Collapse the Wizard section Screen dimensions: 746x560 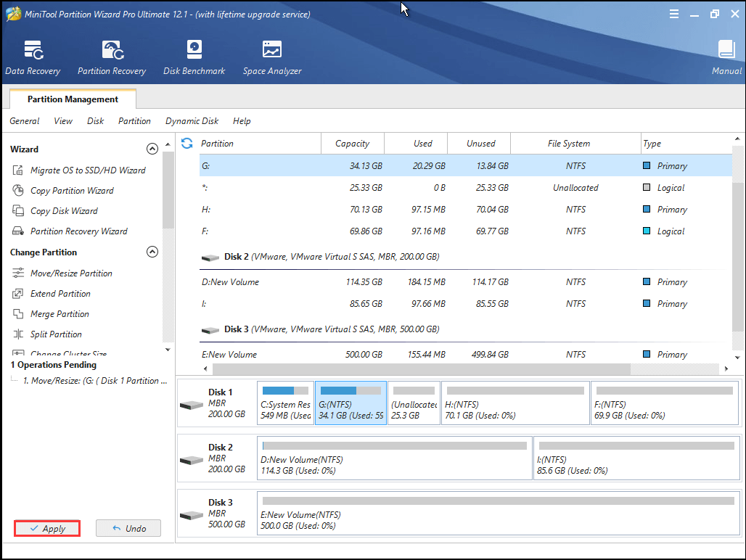coord(152,149)
